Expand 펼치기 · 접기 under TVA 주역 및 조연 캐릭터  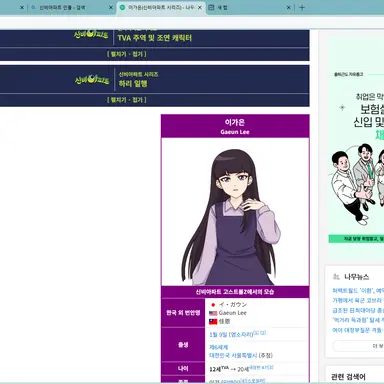127,54
